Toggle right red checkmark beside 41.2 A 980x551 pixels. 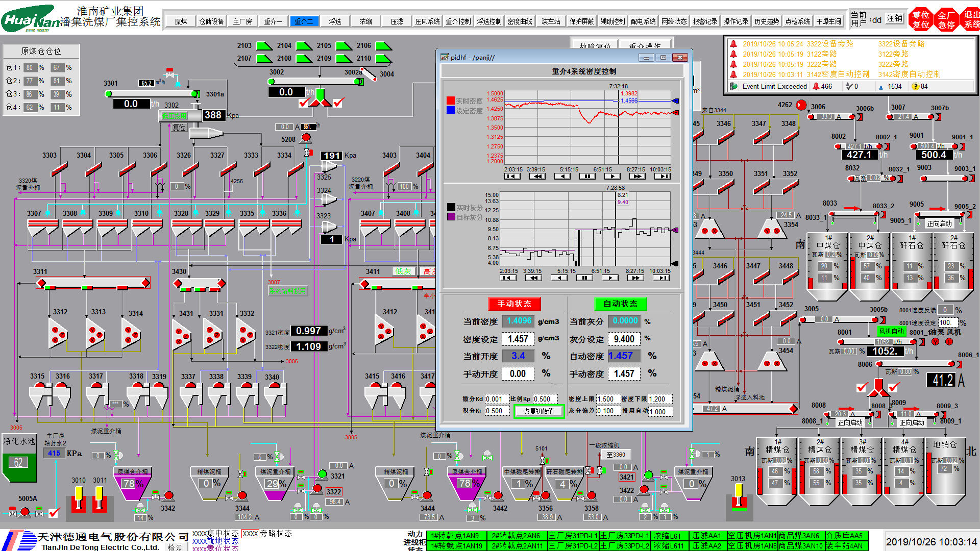[x=894, y=388]
